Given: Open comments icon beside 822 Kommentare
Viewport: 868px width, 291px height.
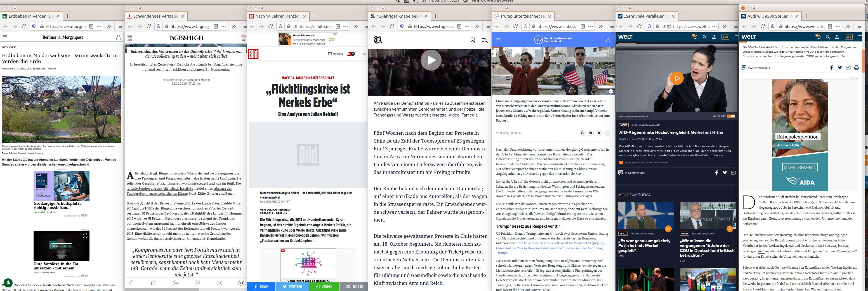Looking at the screenshot, I should coord(744,67).
